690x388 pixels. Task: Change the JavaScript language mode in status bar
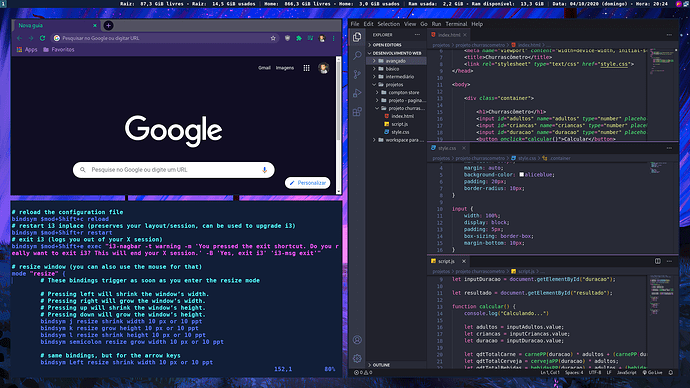(x=627, y=373)
